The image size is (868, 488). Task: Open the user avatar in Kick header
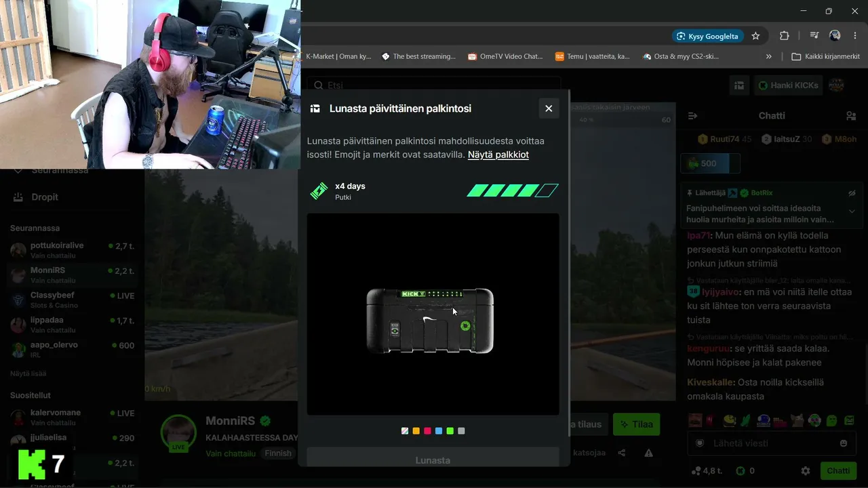point(837,85)
